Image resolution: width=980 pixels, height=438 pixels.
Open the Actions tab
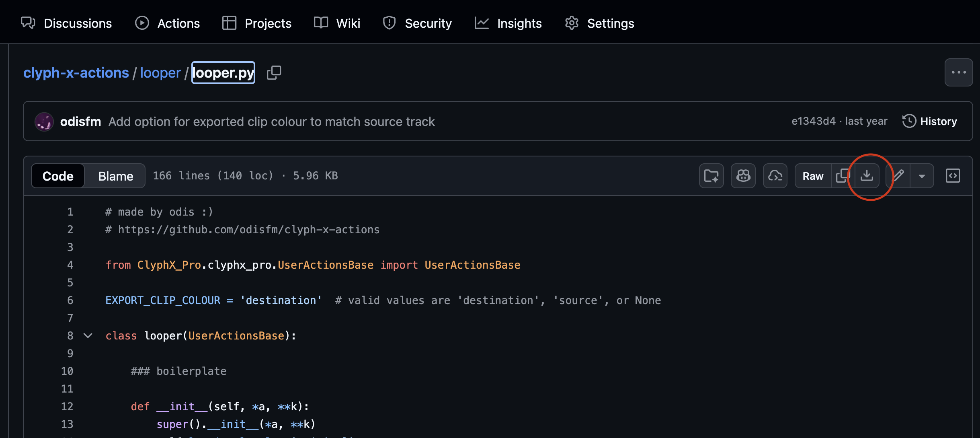[167, 23]
